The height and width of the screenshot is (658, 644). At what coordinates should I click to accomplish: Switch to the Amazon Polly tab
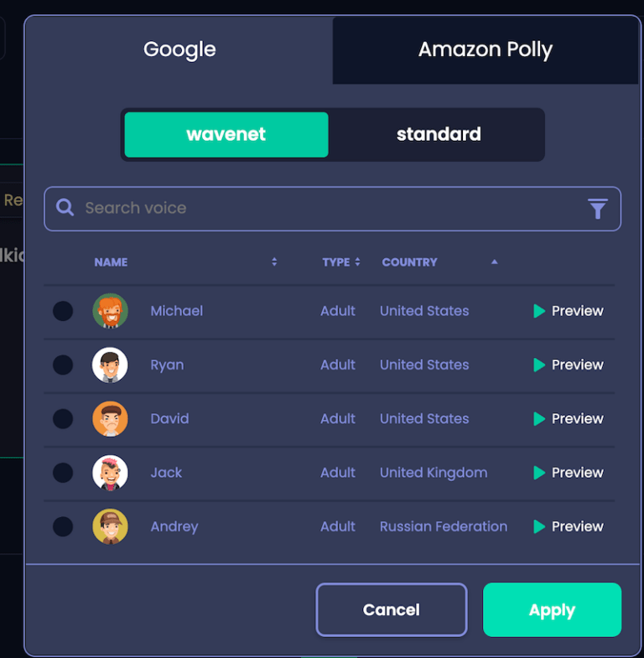[486, 49]
